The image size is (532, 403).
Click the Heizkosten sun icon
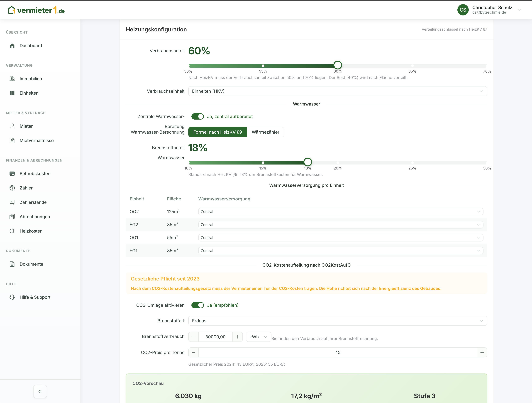[12, 231]
